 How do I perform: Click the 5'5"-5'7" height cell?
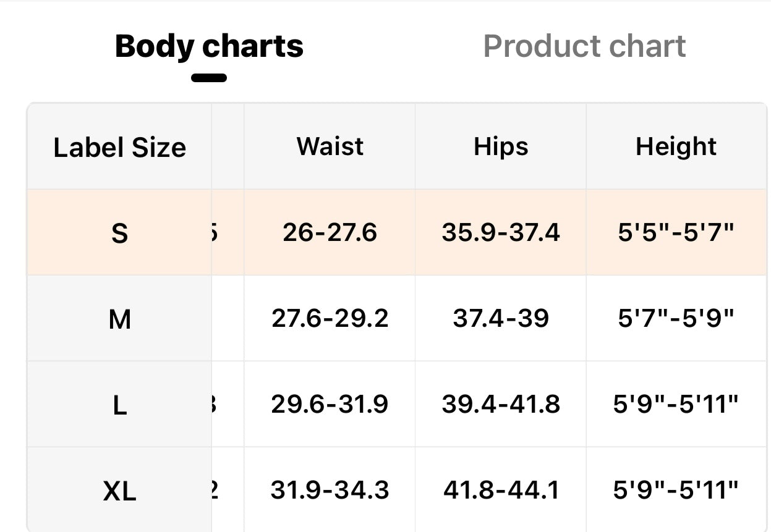tap(676, 233)
